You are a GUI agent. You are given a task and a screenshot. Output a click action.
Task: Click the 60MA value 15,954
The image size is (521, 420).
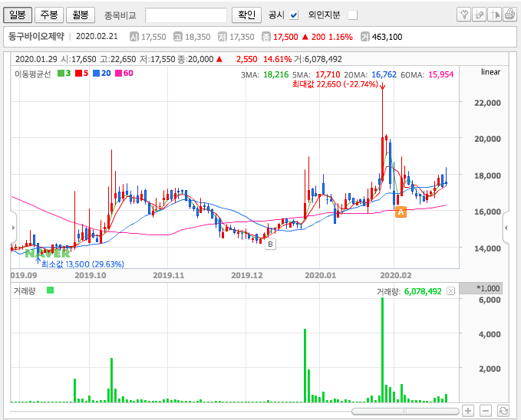click(440, 74)
